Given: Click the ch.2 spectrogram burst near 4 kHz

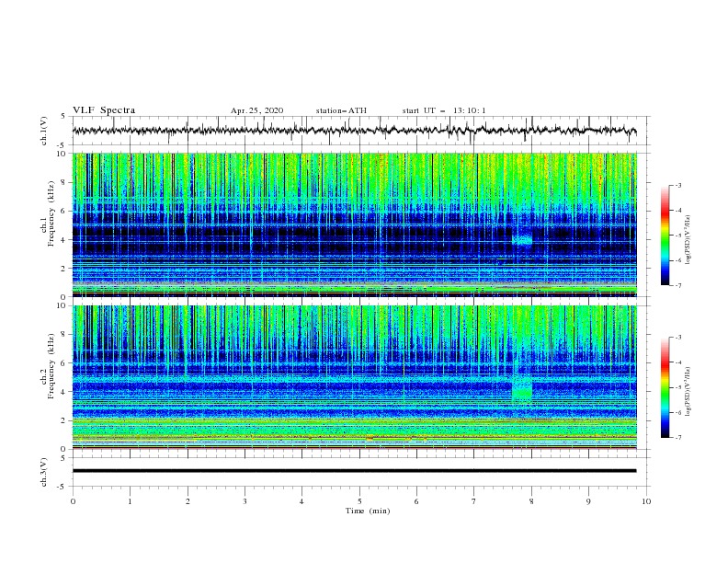Looking at the screenshot, I should 522,390.
